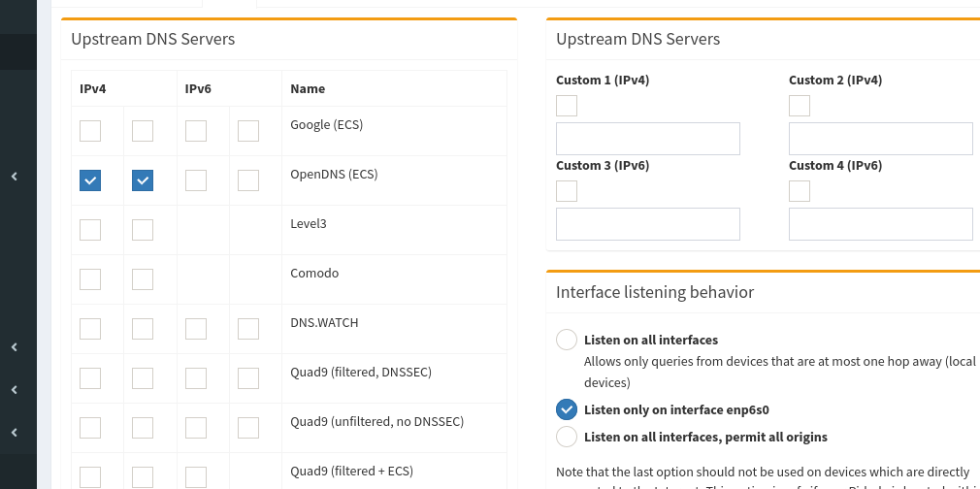The image size is (980, 489).
Task: Toggle the Custom 4 (IPv6) checkbox
Action: [x=800, y=191]
